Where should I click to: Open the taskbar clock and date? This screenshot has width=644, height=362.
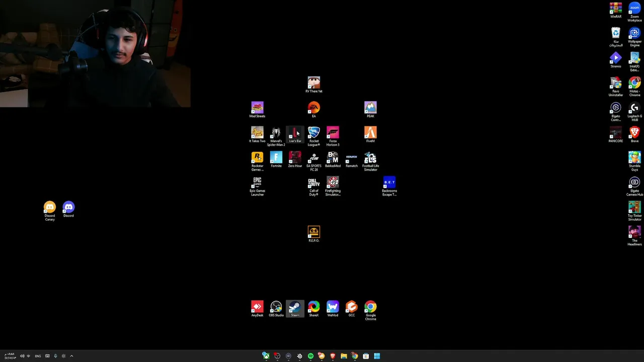click(10, 356)
